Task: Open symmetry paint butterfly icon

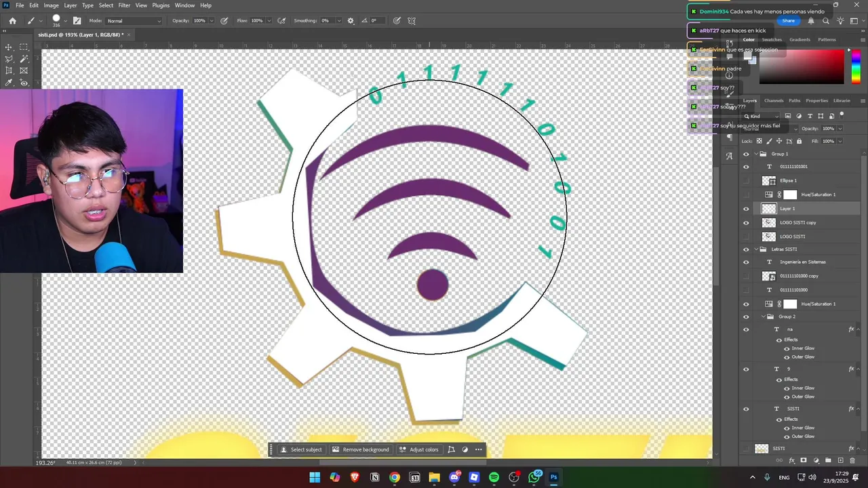Action: (412, 21)
